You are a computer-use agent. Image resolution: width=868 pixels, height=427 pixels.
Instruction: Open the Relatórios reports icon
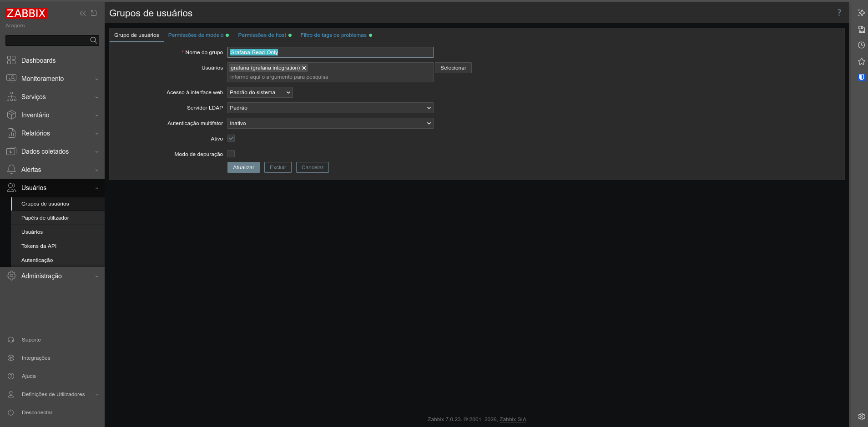[11, 133]
